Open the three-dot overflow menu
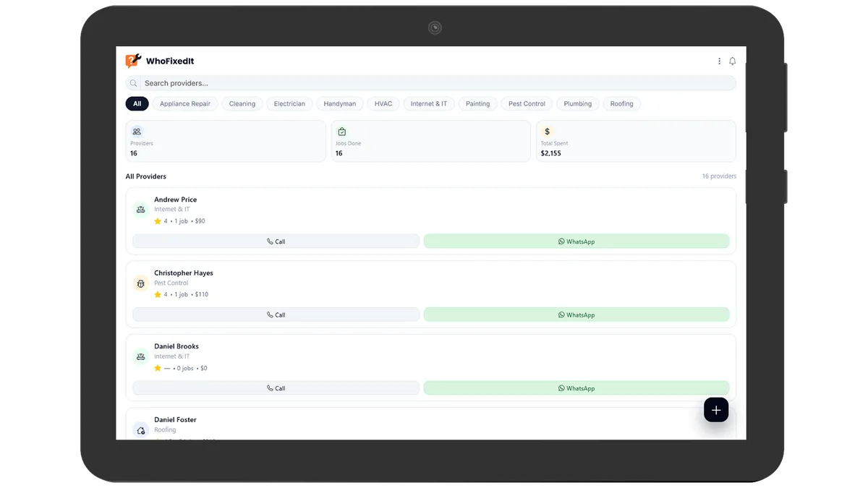 (719, 61)
